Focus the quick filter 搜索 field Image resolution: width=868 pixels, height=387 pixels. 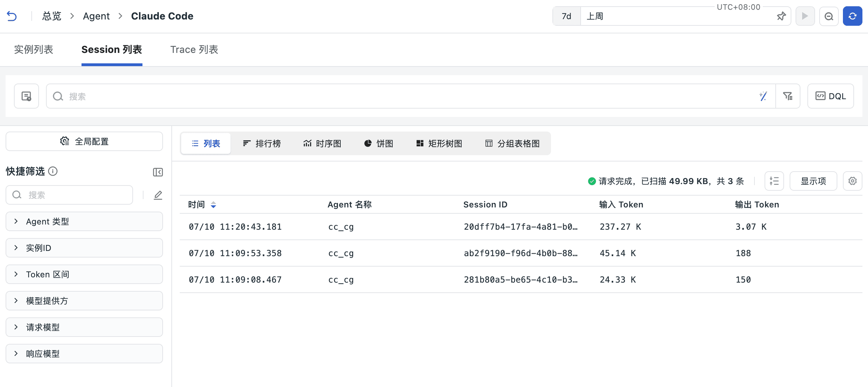coord(69,195)
